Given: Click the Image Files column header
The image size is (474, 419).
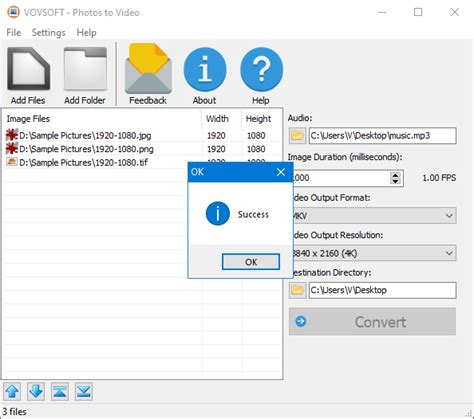Looking at the screenshot, I should point(102,119).
